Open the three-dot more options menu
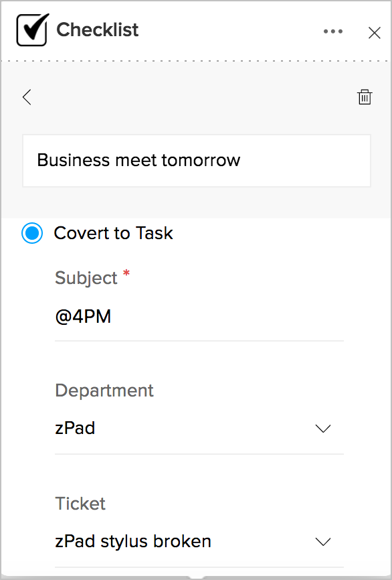 [x=333, y=31]
